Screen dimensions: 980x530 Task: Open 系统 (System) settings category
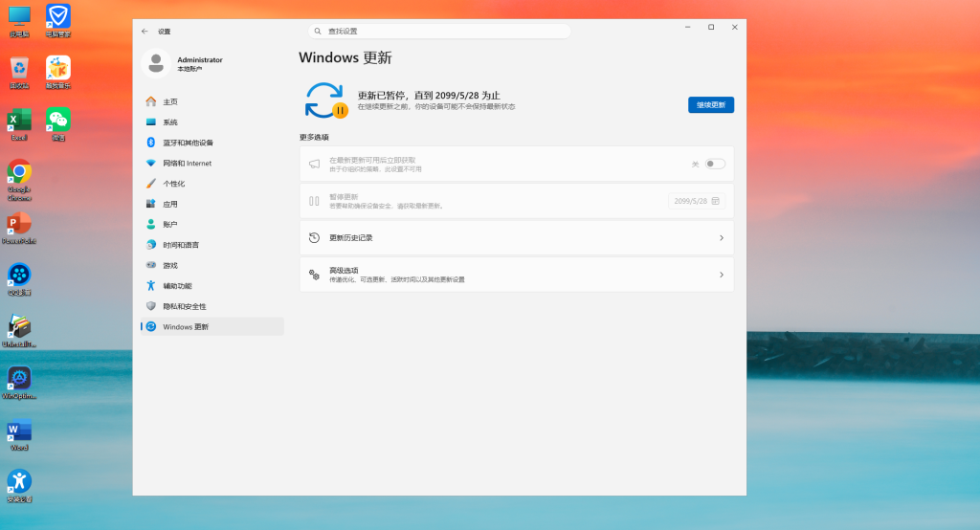tap(212, 122)
